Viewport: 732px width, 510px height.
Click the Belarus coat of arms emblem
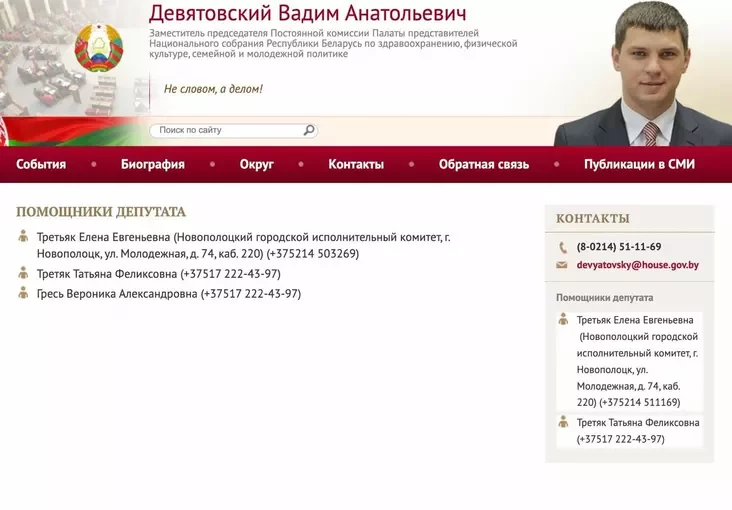click(x=98, y=47)
